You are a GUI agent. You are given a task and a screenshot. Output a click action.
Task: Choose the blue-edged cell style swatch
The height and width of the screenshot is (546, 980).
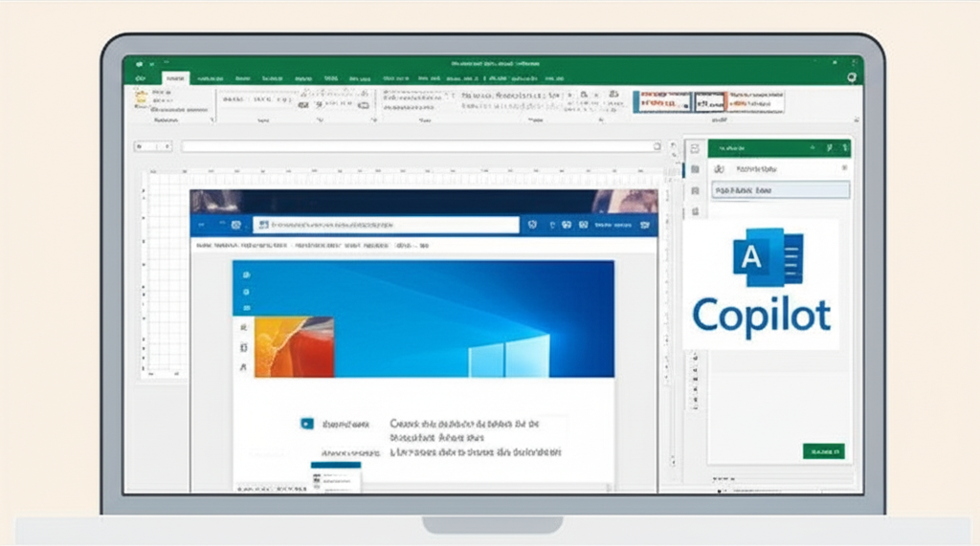662,101
